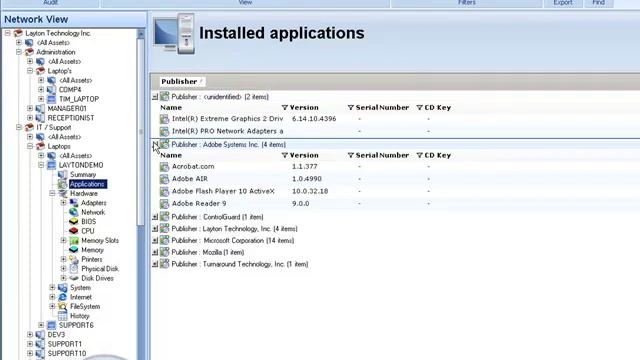Filter CD Key column in Adobe group

[420, 156]
